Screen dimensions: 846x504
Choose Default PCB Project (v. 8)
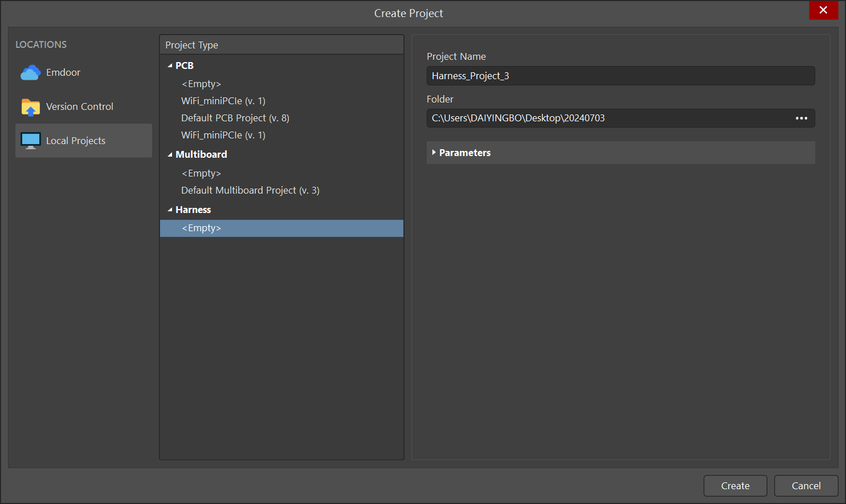point(235,118)
